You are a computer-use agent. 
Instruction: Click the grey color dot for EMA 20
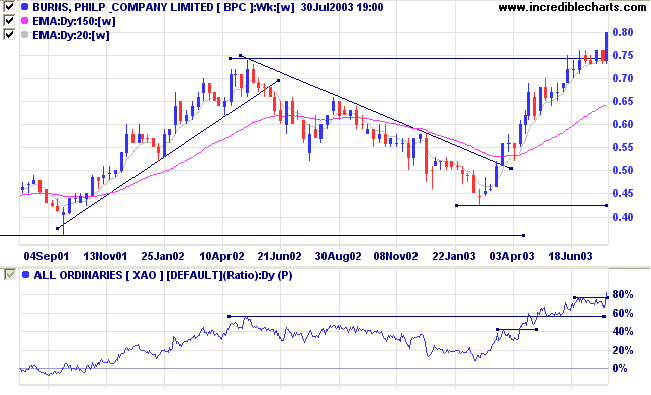pos(24,35)
